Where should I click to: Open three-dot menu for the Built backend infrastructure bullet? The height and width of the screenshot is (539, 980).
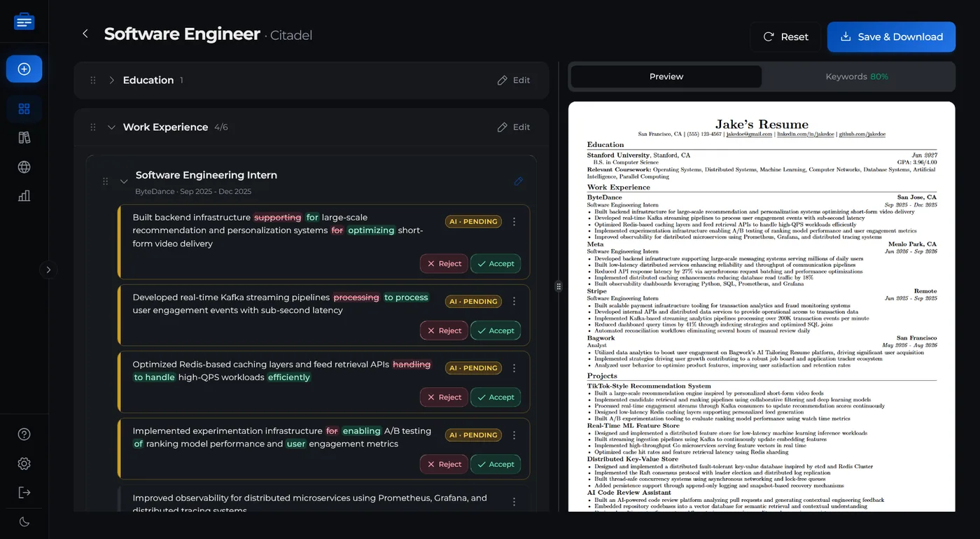point(514,222)
